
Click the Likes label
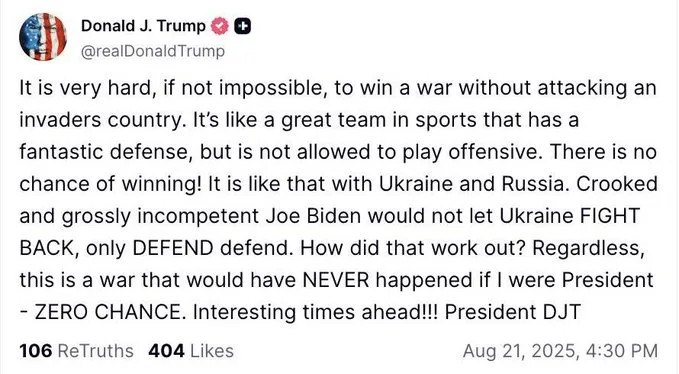(x=212, y=351)
